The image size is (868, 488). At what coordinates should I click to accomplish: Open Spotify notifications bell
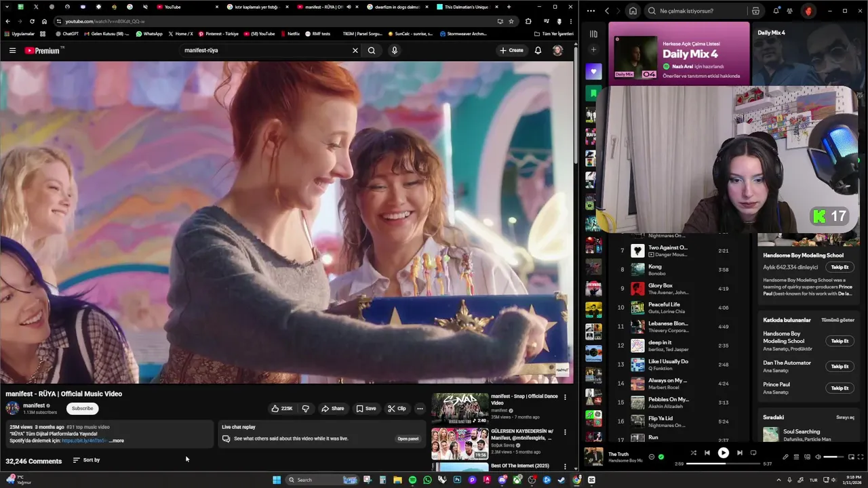pyautogui.click(x=776, y=11)
